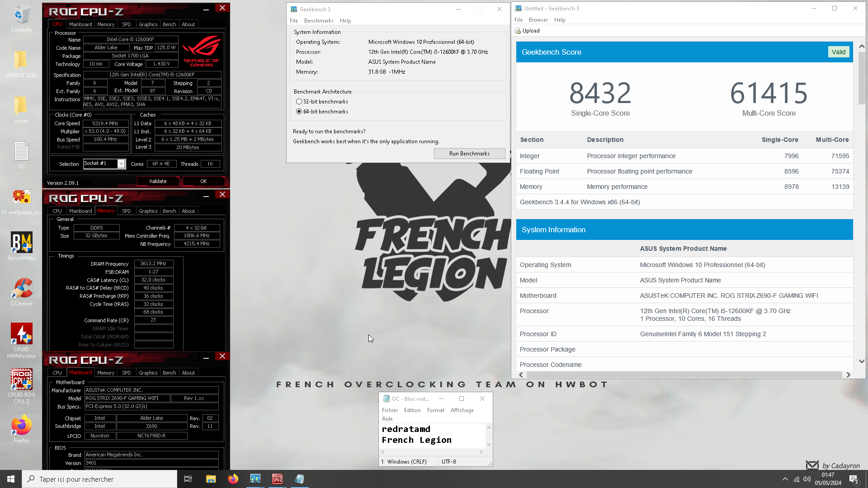Click Notepad vertical scroll-down arrow
The image size is (868, 488).
point(489,445)
